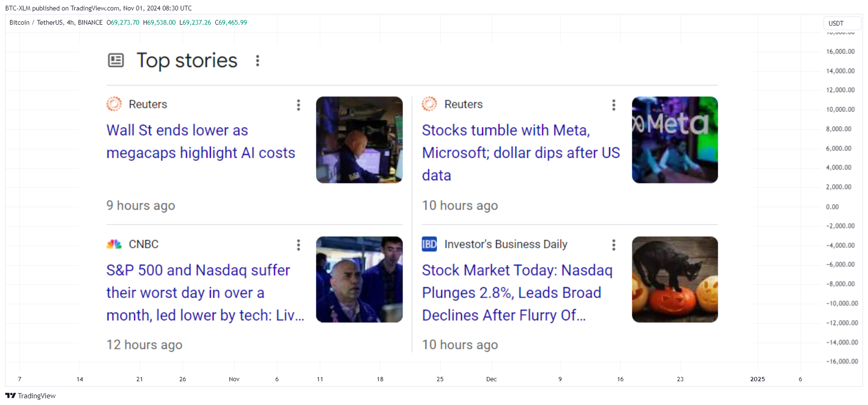Click the Meta sign thumbnail image
The width and height of the screenshot is (868, 405).
point(674,140)
